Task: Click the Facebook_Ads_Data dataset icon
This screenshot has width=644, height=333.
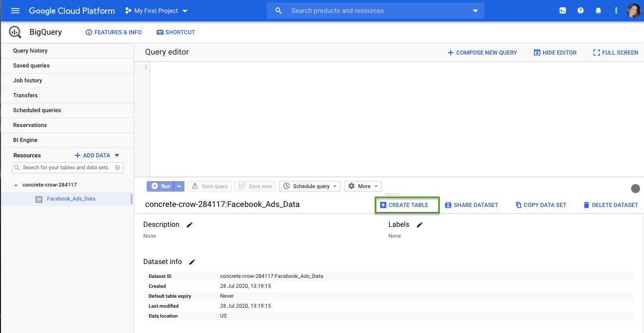Action: [39, 199]
